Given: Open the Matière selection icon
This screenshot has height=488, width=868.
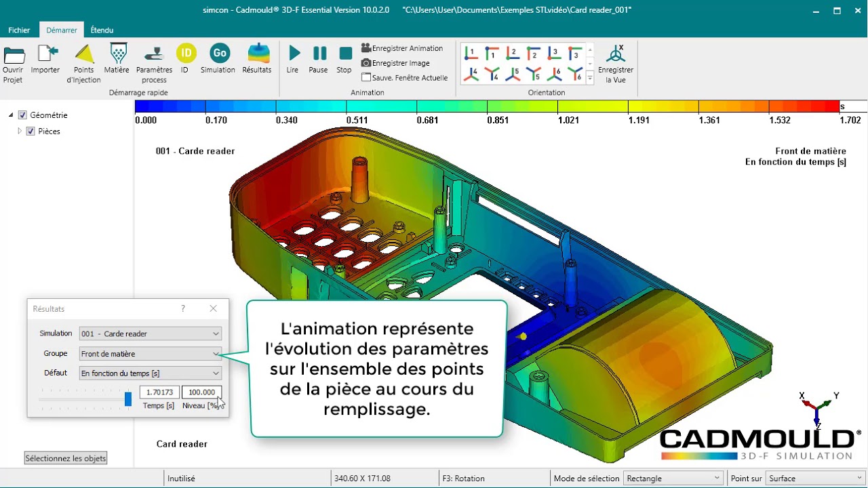Looking at the screenshot, I should coord(118,54).
